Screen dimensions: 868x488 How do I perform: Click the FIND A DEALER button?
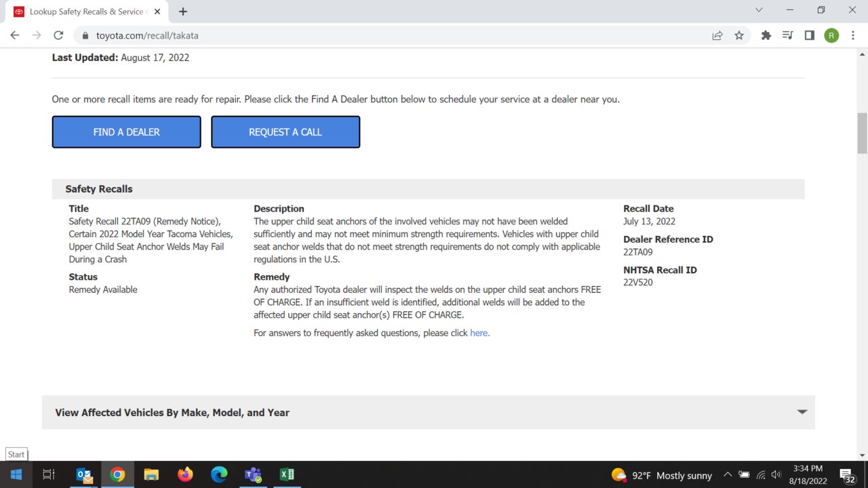[x=127, y=131]
